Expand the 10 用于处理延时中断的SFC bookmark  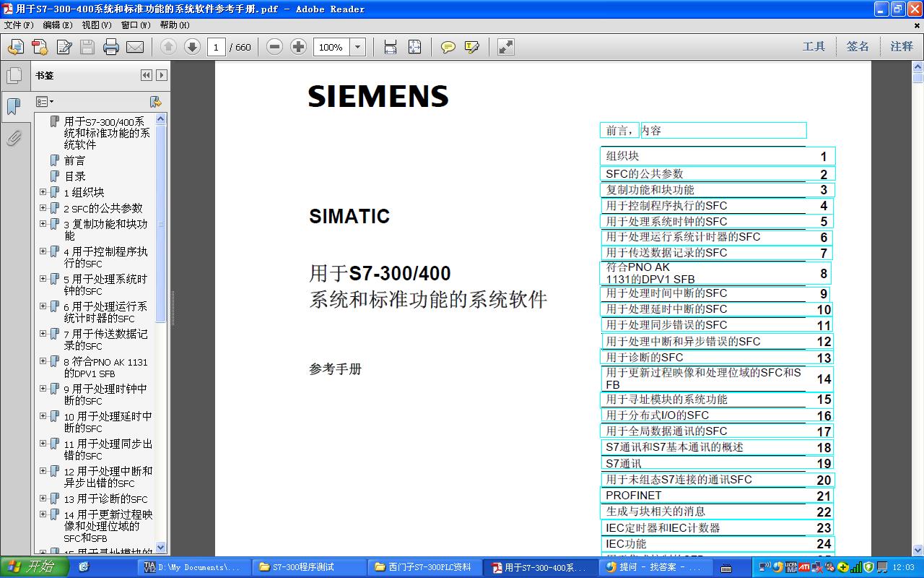tap(43, 416)
